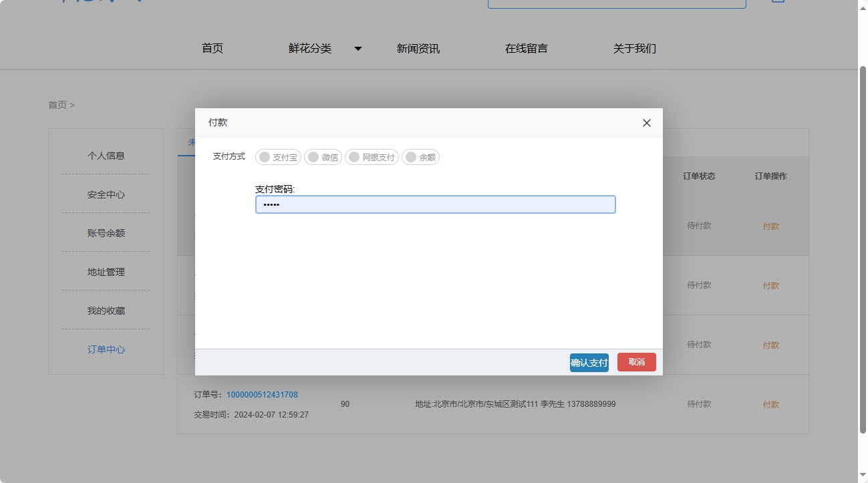
Task: Open 个人信息 in the sidebar
Action: (x=106, y=155)
